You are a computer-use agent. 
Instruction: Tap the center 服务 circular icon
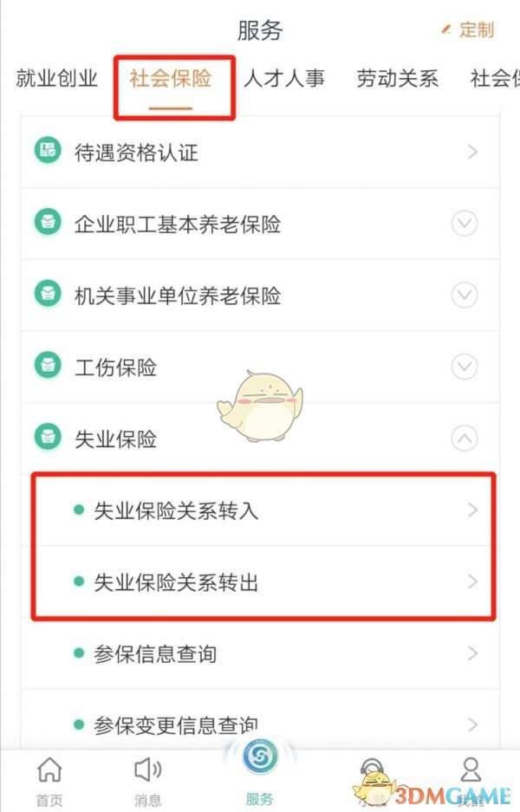(260, 757)
